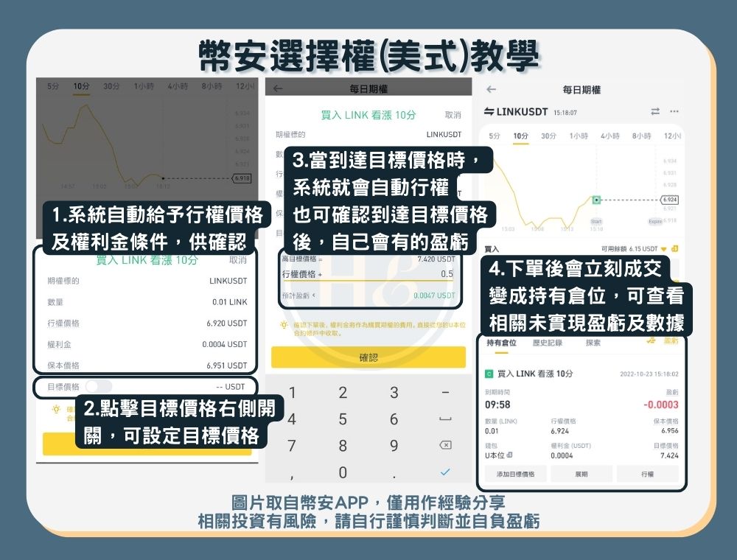Tap key 0 on numeric keypad
737x560 pixels.
point(343,472)
